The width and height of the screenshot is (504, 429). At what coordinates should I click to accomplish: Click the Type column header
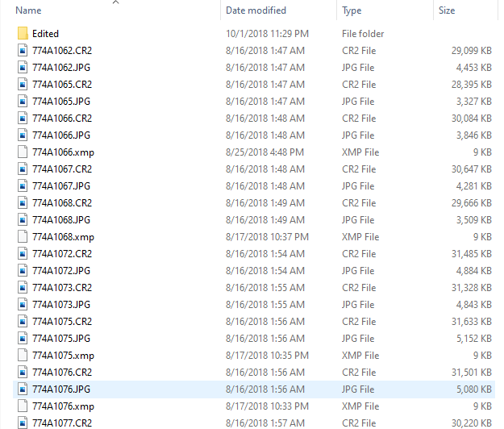point(352,10)
